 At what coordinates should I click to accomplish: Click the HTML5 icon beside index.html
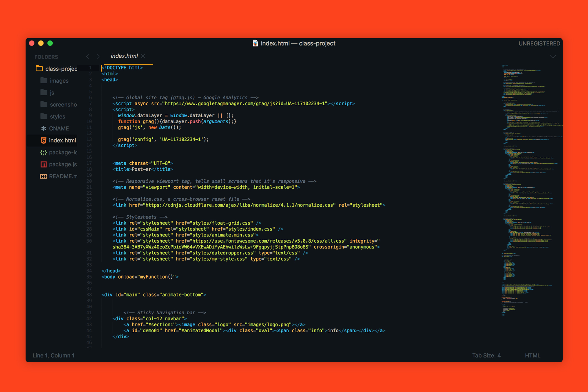(x=44, y=140)
